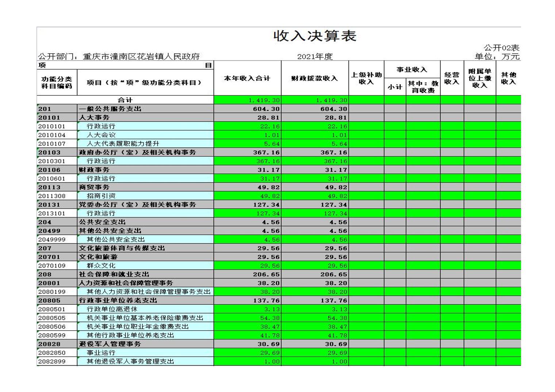Select the item 退役军人管理事务

(110, 344)
